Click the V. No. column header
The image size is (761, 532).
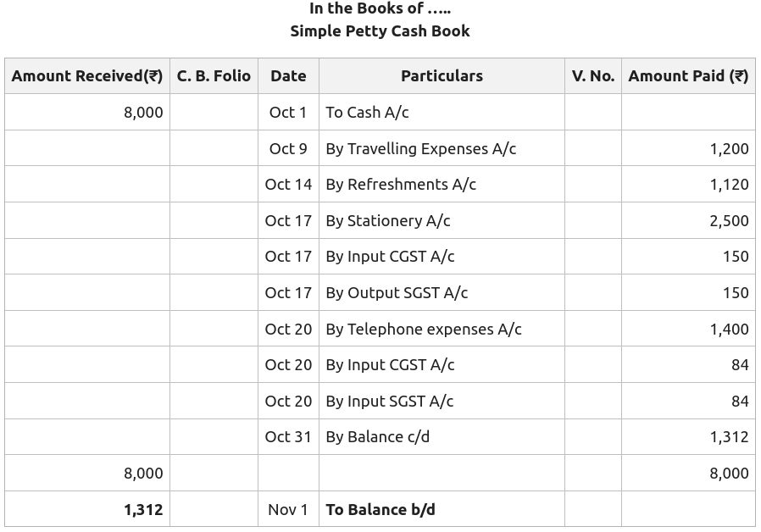tap(592, 76)
